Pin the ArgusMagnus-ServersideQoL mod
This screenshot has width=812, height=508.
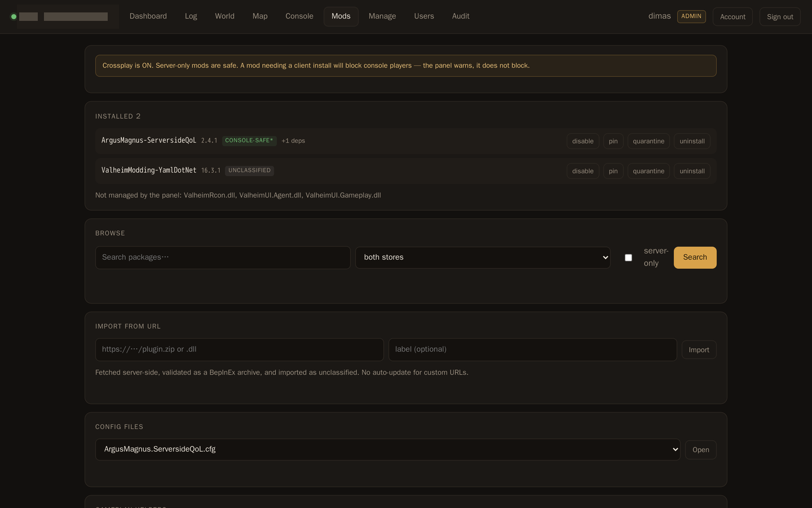614,141
